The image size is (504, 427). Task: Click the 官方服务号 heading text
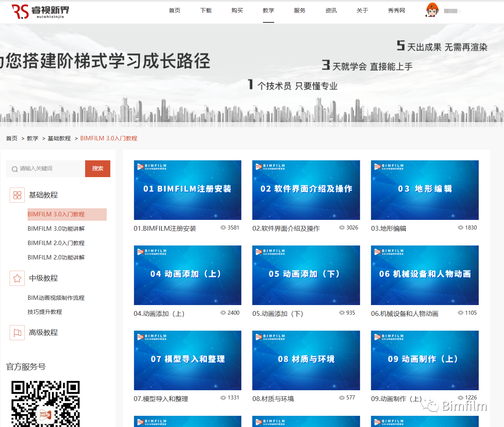(26, 367)
